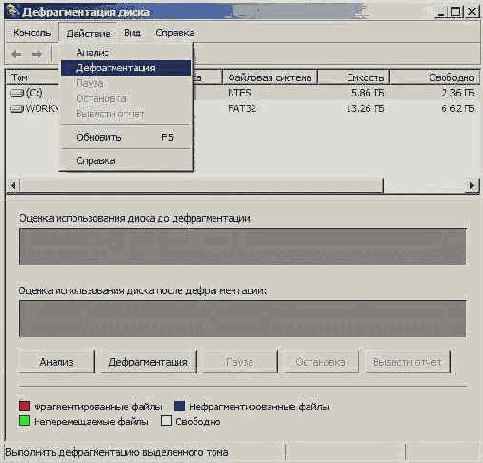Open the Консоль menu
This screenshot has width=483, height=463.
point(32,33)
